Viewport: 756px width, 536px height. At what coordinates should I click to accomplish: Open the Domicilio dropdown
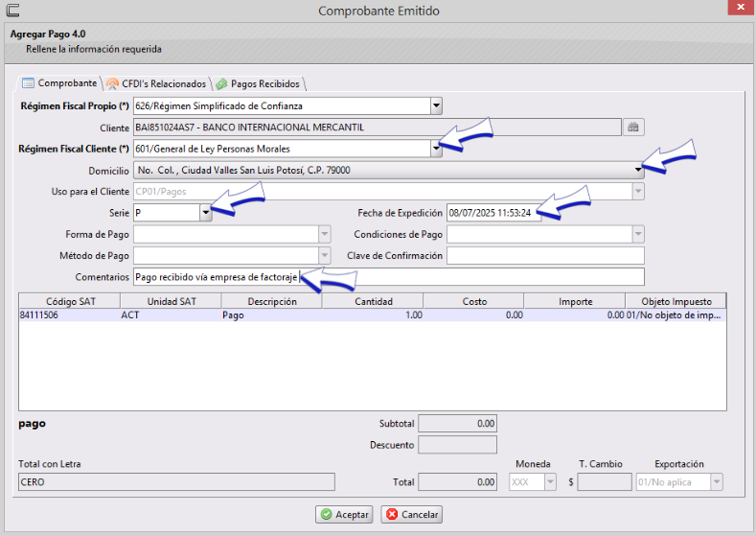(x=638, y=170)
